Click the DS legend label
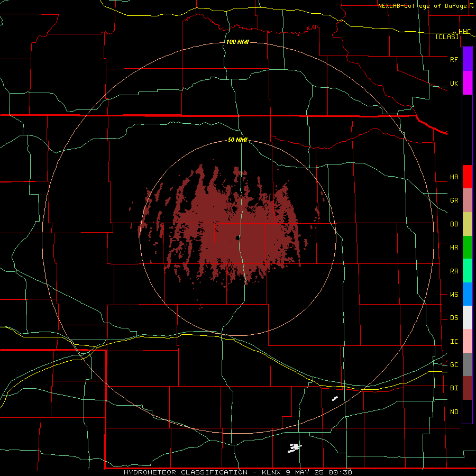 [x=454, y=318]
